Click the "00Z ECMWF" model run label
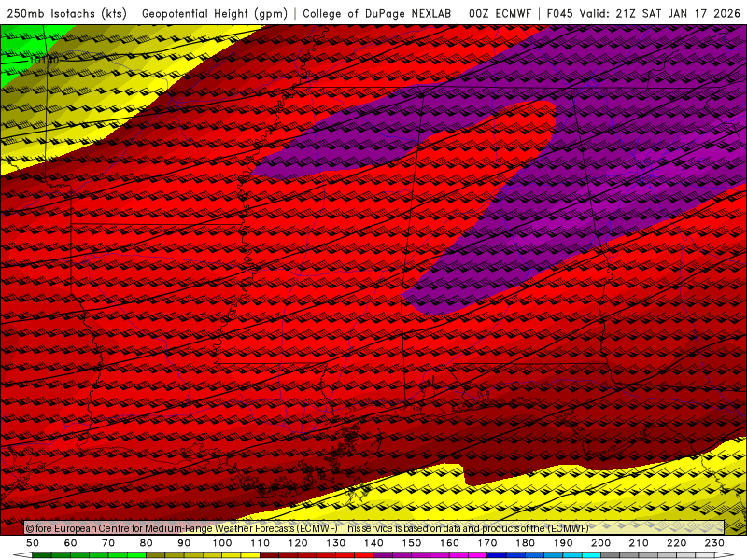This screenshot has width=747, height=560. click(500, 13)
